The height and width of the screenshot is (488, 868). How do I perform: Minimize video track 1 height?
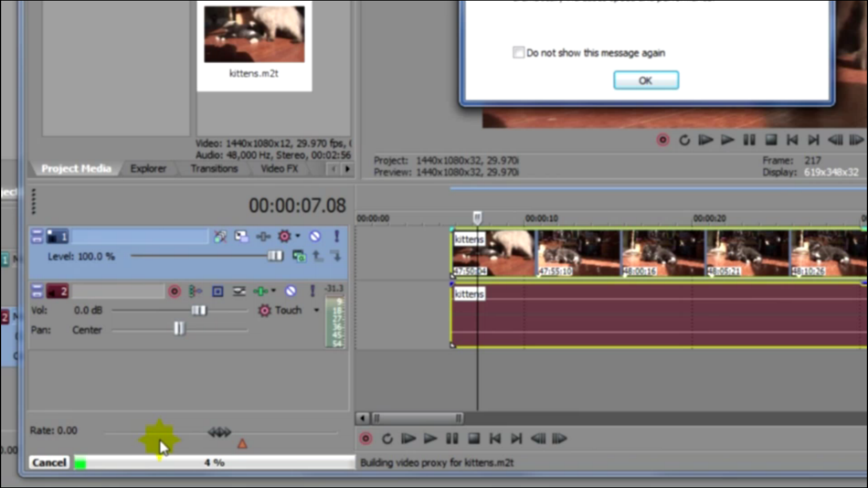[x=37, y=237]
